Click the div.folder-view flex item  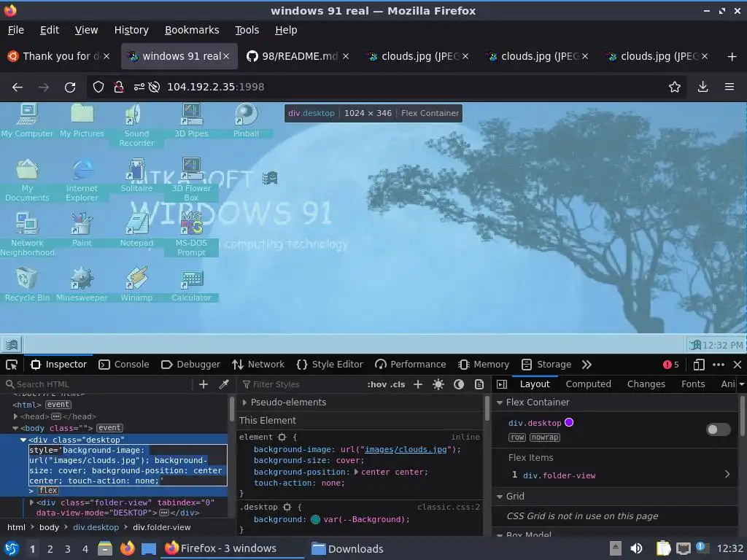coord(559,475)
